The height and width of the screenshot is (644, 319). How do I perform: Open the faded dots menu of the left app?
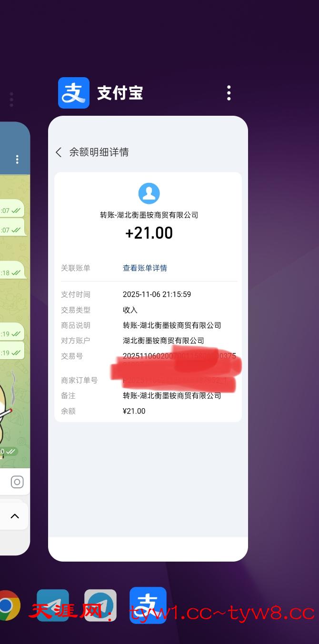coord(11,99)
